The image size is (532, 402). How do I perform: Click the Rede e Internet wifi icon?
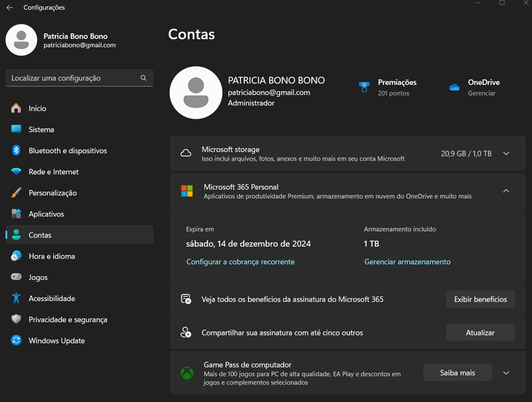click(x=16, y=171)
